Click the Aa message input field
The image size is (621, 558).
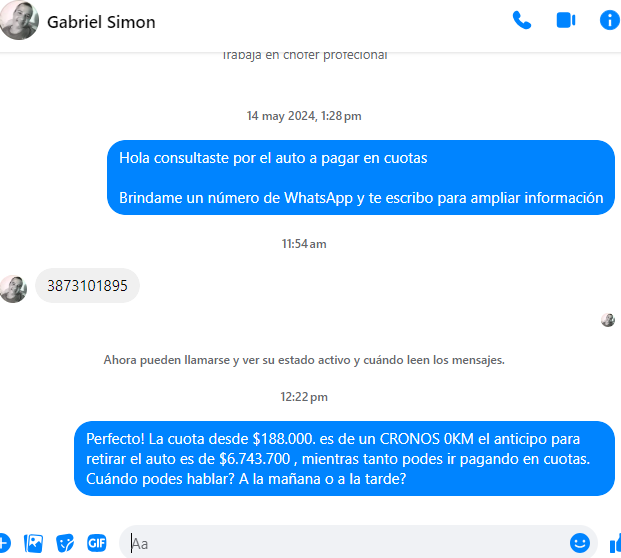tap(349, 543)
